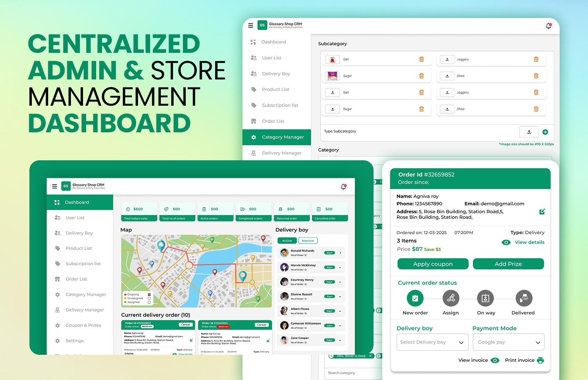This screenshot has width=588, height=380.
Task: Switch to the Inactive delivery boy tab
Action: (307, 241)
